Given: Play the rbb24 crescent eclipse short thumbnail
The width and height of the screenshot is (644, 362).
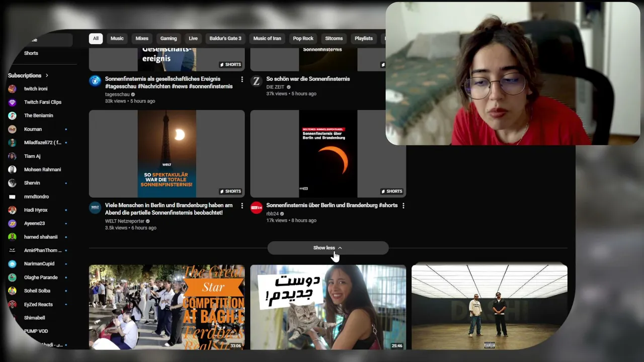Looking at the screenshot, I should pyautogui.click(x=328, y=154).
